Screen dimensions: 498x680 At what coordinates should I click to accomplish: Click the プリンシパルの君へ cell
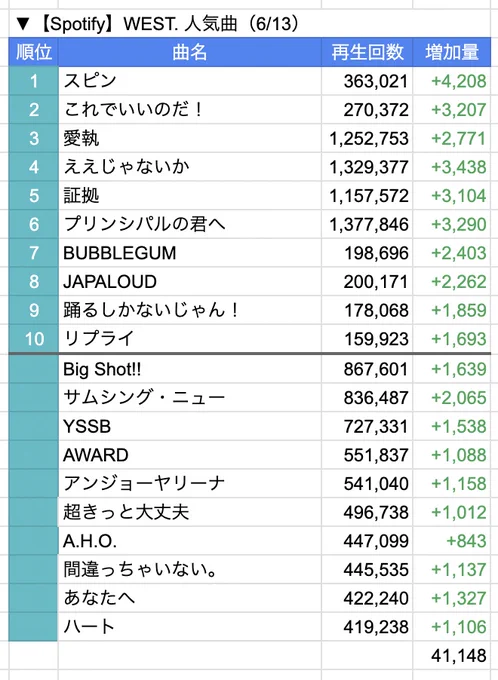[x=190, y=224]
